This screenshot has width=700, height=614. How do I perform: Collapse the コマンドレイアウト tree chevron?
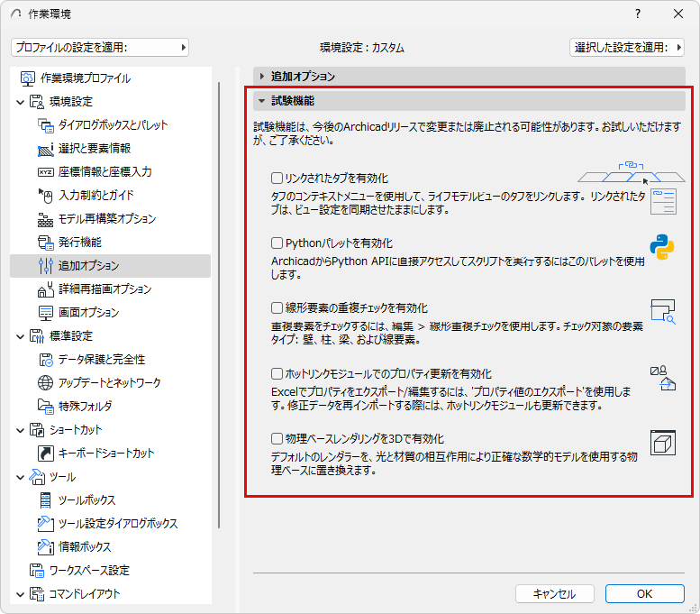[20, 594]
